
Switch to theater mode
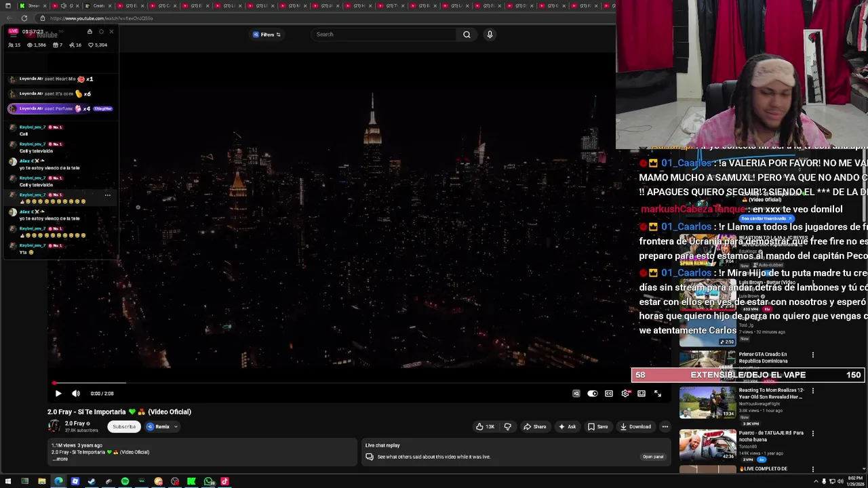click(642, 393)
